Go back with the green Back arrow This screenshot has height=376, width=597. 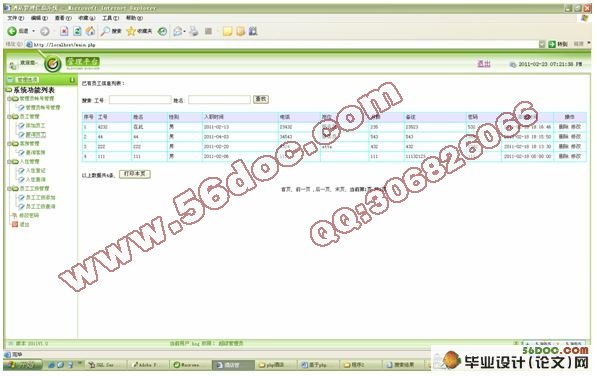pyautogui.click(x=12, y=31)
